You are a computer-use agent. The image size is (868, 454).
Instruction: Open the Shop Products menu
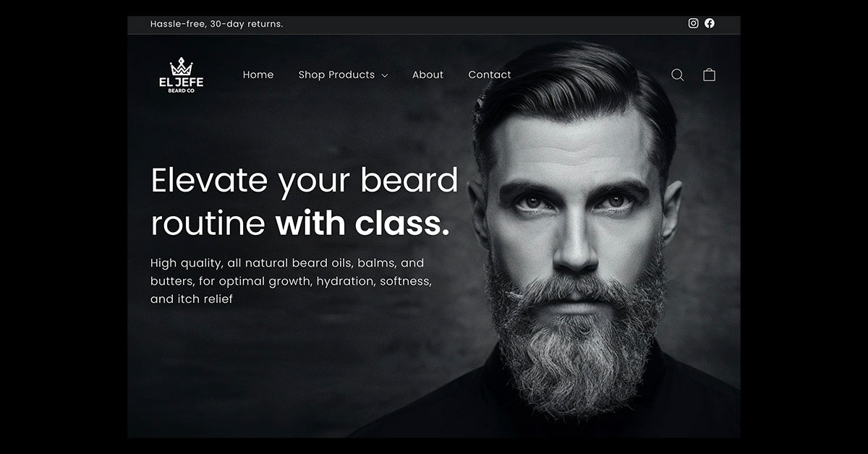[x=336, y=74]
